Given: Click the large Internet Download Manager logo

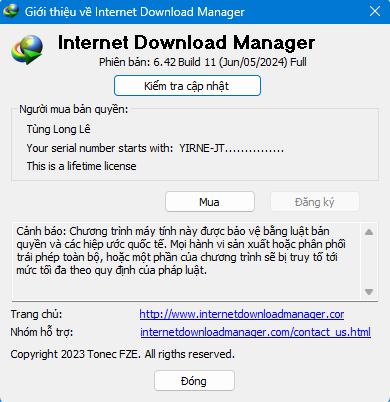Looking at the screenshot, I should 27,50.
